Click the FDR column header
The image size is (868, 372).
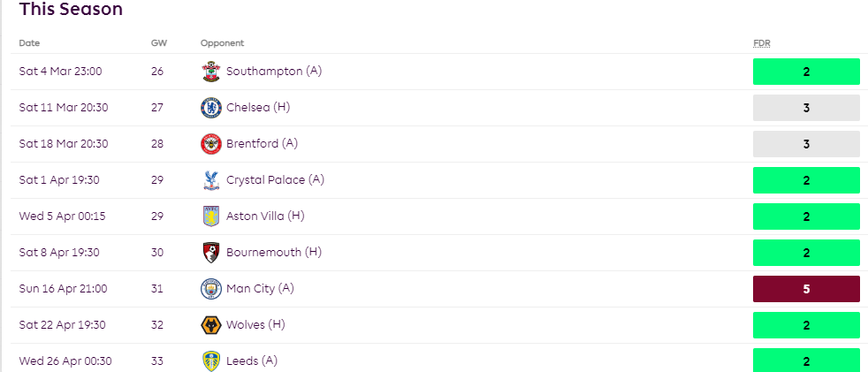[x=762, y=43]
